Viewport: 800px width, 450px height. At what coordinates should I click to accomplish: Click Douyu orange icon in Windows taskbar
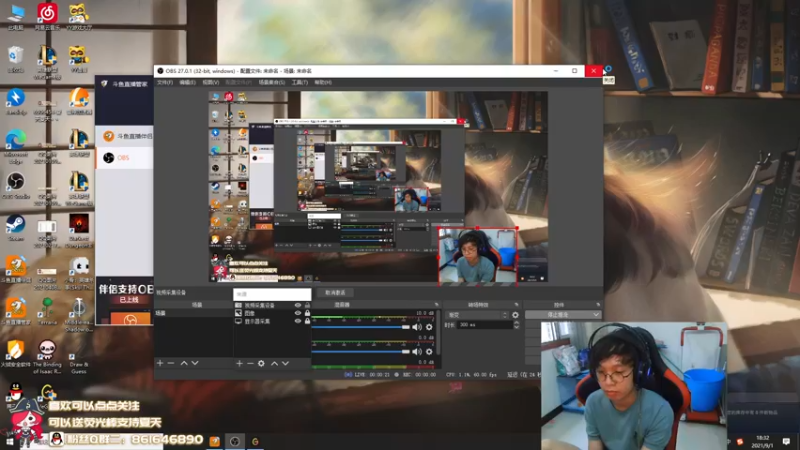215,441
